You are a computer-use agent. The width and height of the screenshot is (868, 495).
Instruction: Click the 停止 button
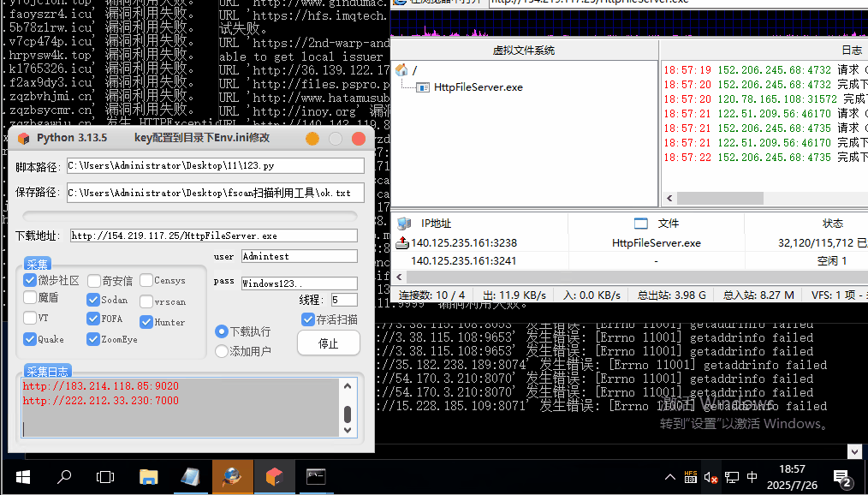coord(328,343)
